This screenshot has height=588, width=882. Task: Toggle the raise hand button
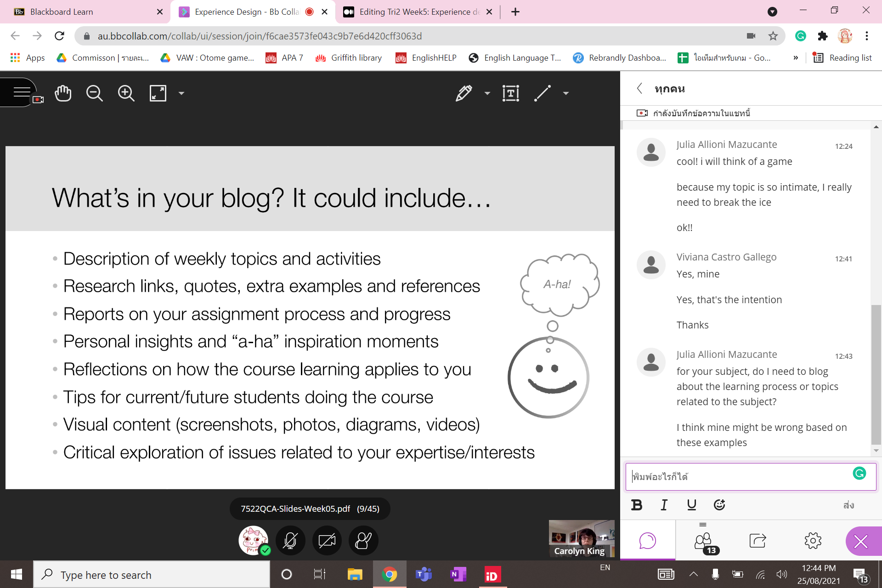363,541
